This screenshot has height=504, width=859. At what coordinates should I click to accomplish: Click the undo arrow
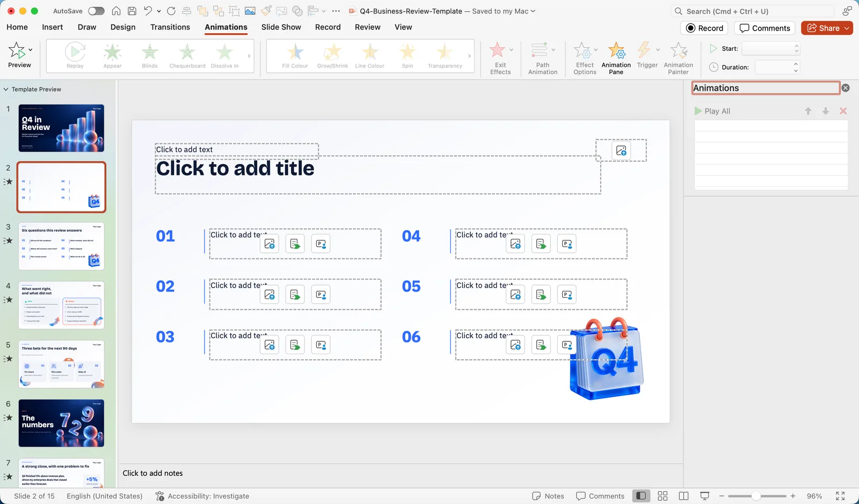tap(148, 11)
